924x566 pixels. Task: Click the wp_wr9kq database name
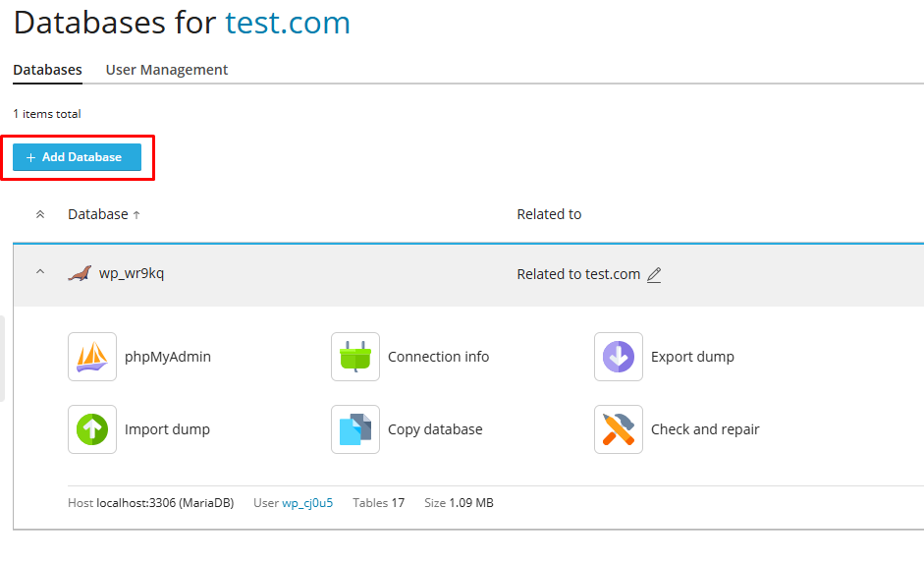[132, 273]
